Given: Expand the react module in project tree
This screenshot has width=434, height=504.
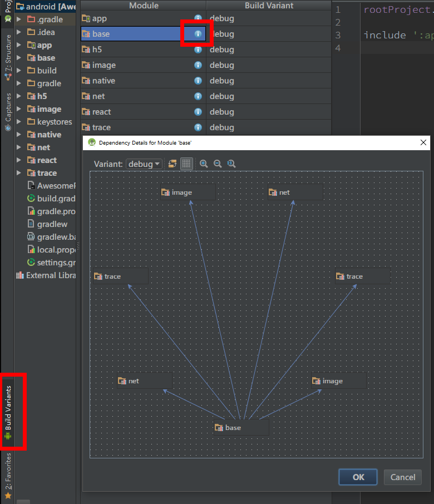Looking at the screenshot, I should pyautogui.click(x=19, y=160).
